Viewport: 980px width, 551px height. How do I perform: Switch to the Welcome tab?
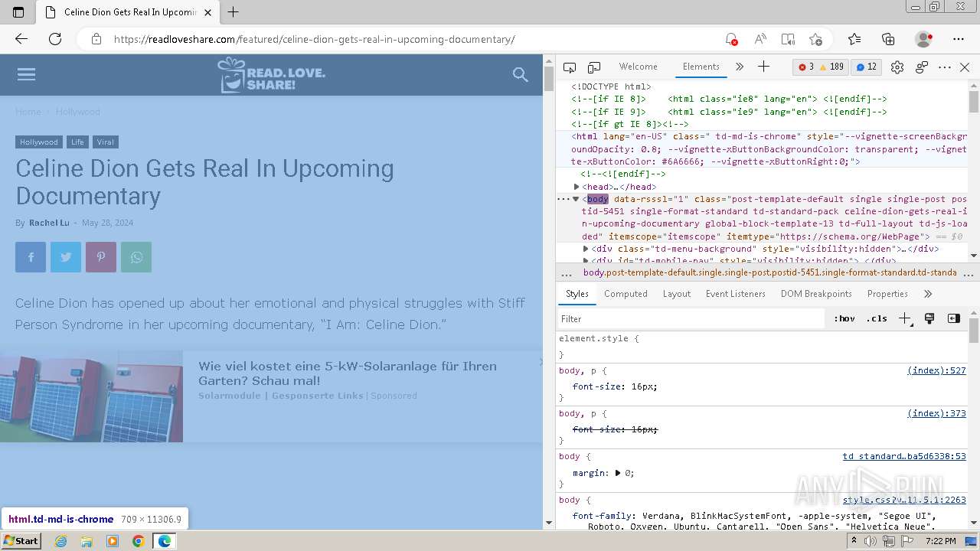pyautogui.click(x=638, y=67)
